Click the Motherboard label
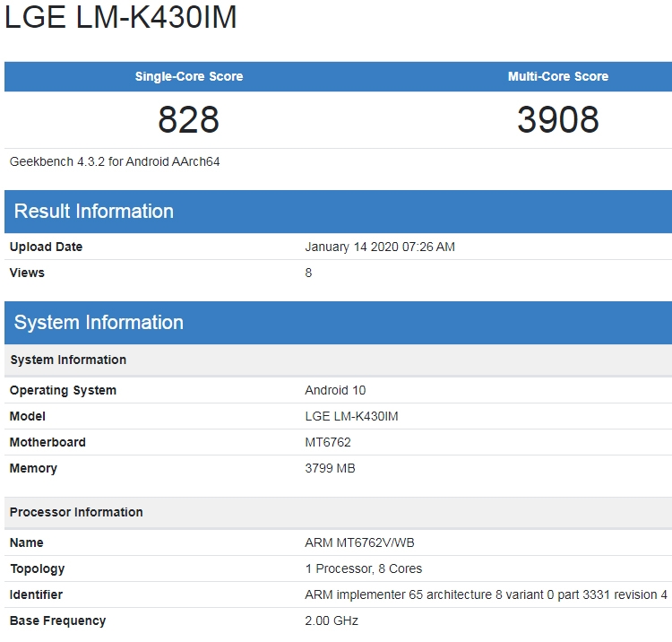Image resolution: width=672 pixels, height=642 pixels. click(x=47, y=442)
